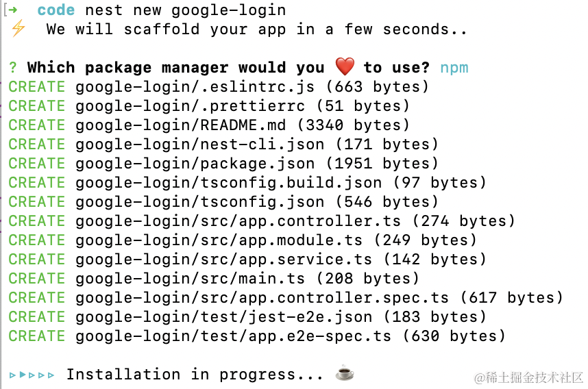Click the "code" directory name in prompt
588x389 pixels.
pos(56,10)
